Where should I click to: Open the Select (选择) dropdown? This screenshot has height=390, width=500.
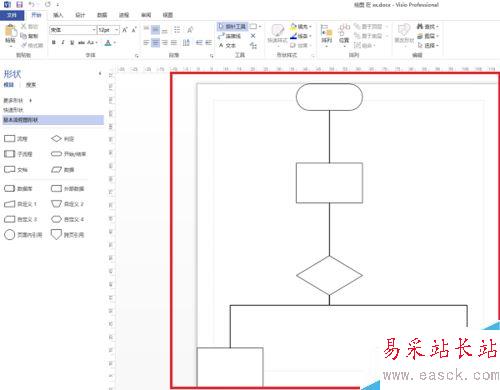pyautogui.click(x=428, y=45)
